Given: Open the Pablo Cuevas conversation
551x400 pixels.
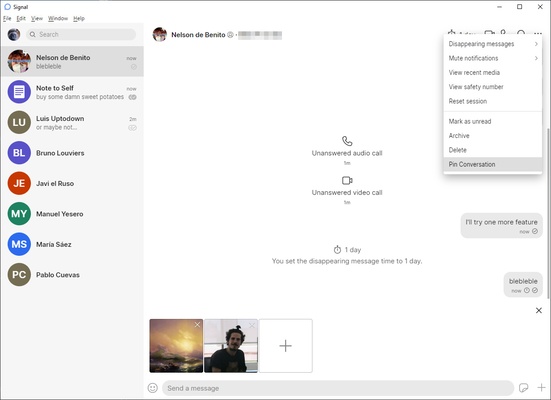Looking at the screenshot, I should (72, 275).
